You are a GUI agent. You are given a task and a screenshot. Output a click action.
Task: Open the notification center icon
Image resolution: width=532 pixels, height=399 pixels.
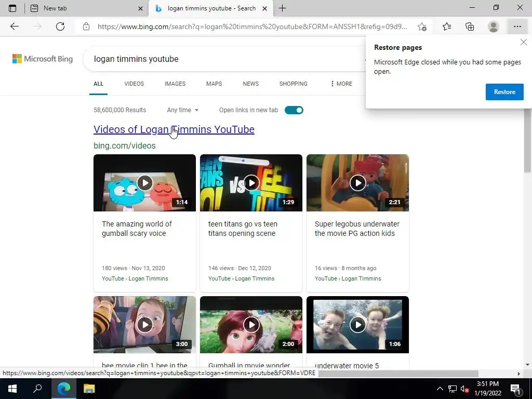(516, 389)
